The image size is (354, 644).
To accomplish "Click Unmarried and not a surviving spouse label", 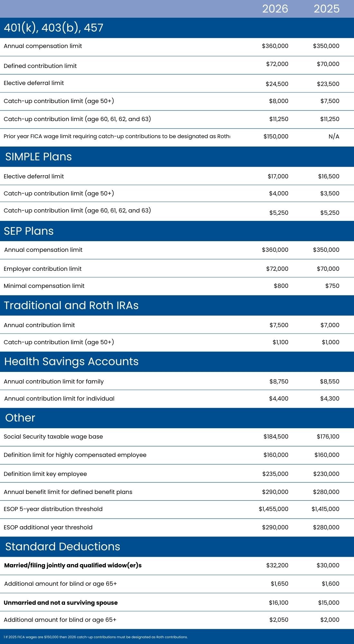I will 61,603.
